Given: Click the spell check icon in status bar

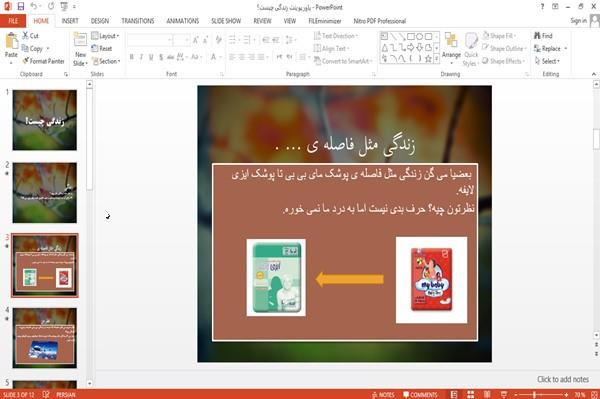Looking at the screenshot, I should click(x=46, y=394).
